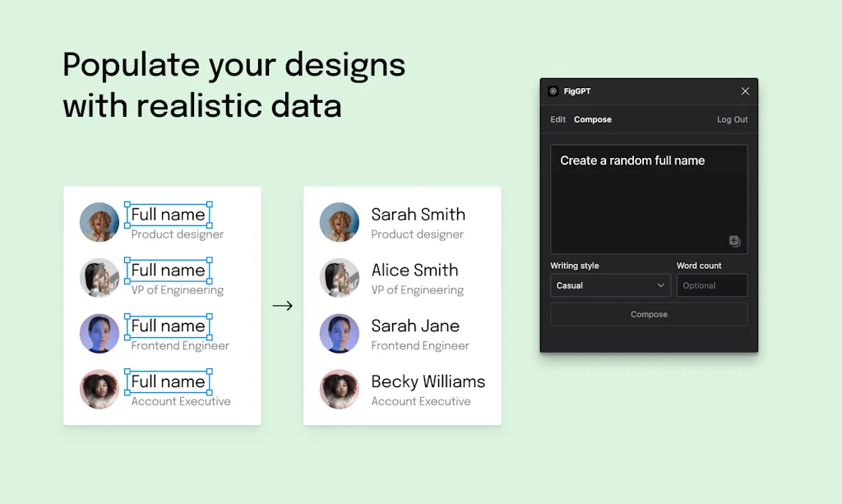Close the FigGPT plugin panel
This screenshot has height=504, width=842.
click(x=745, y=90)
